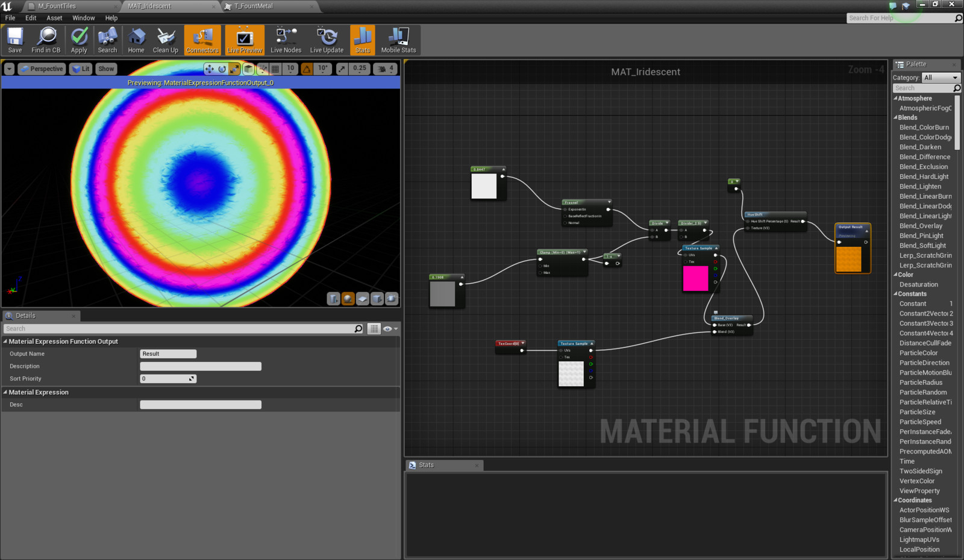This screenshot has width=964, height=560.
Task: Click the Search For Help magnifier icon
Action: coord(958,18)
